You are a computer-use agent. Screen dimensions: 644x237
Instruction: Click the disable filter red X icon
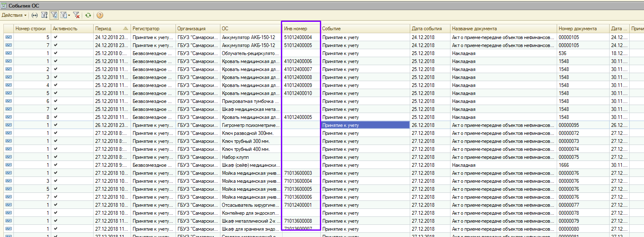tap(76, 15)
